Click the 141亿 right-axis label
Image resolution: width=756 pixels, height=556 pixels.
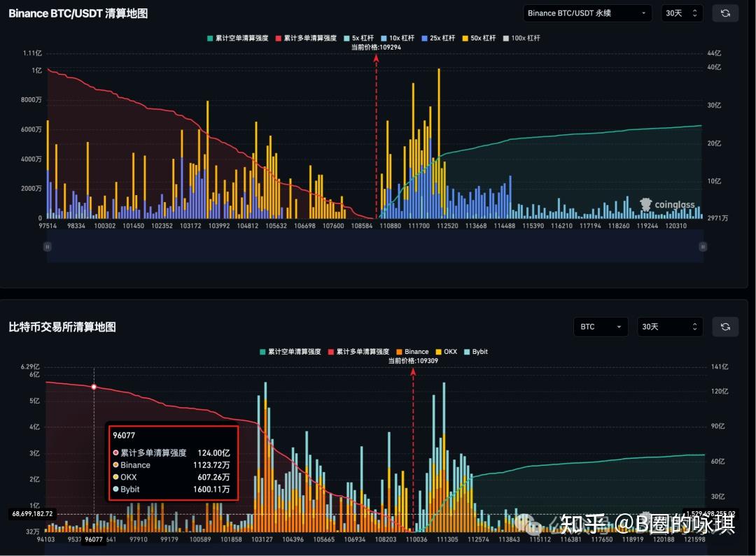coord(720,367)
